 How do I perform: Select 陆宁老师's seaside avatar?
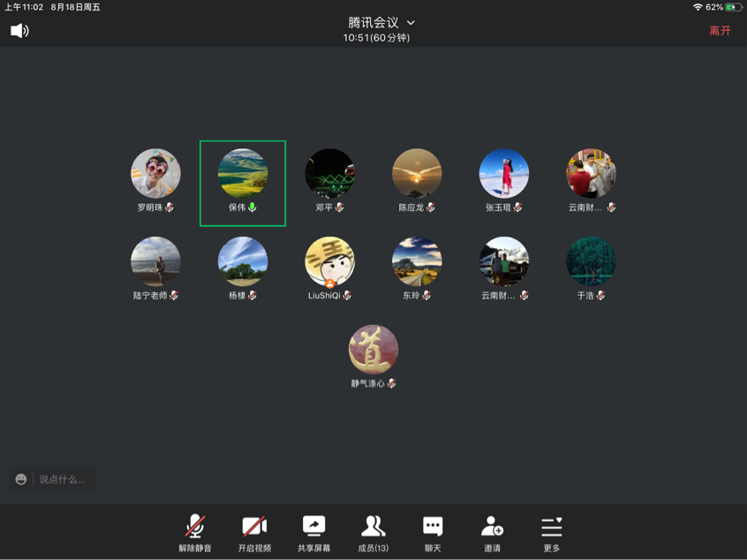pos(155,261)
